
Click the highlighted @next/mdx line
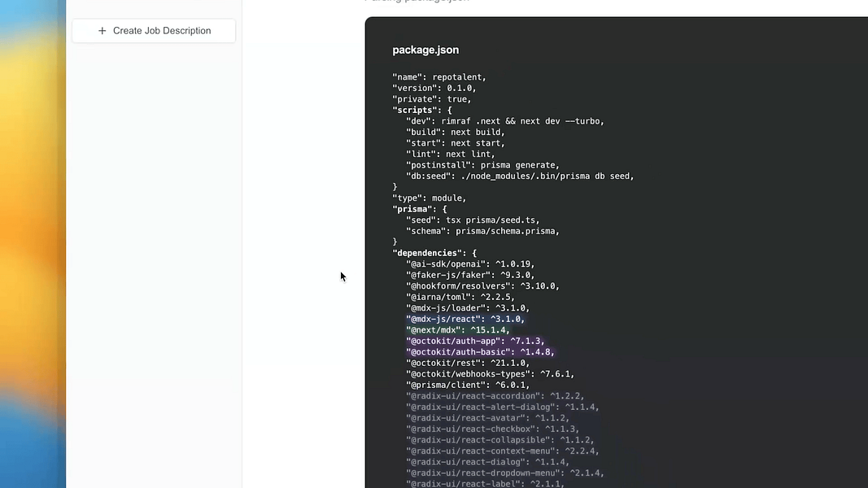[458, 330]
